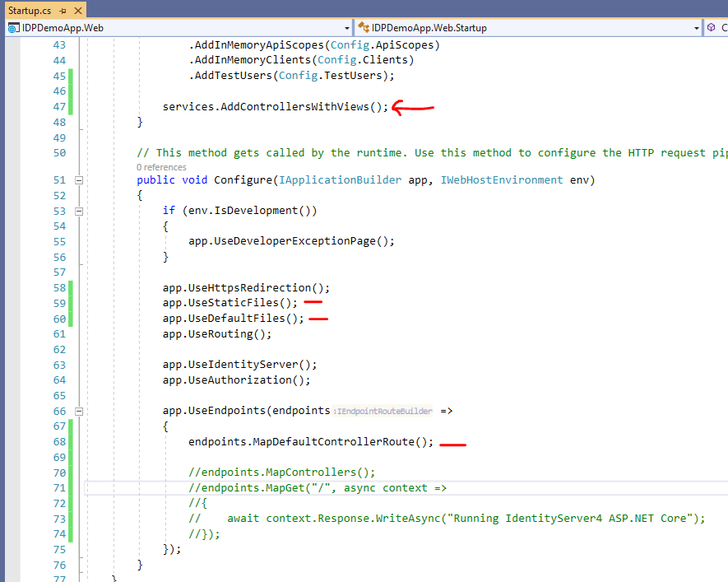Click '.AddInMemoryApiScopes(Config.ApiScopes)' line
This screenshot has width=728, height=582.
point(314,45)
